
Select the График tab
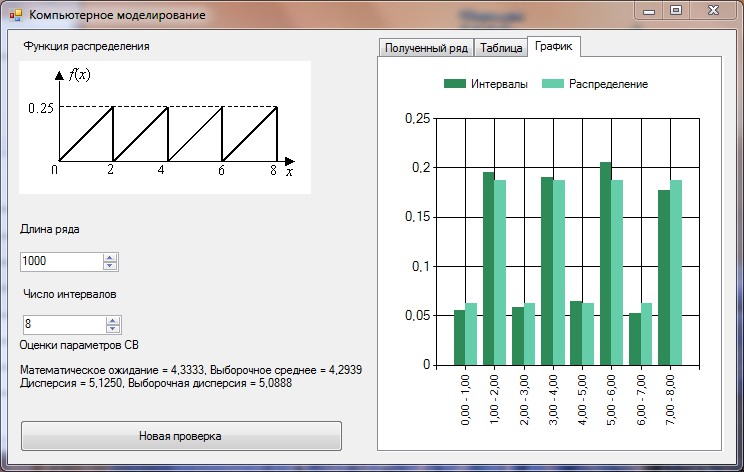pos(554,46)
